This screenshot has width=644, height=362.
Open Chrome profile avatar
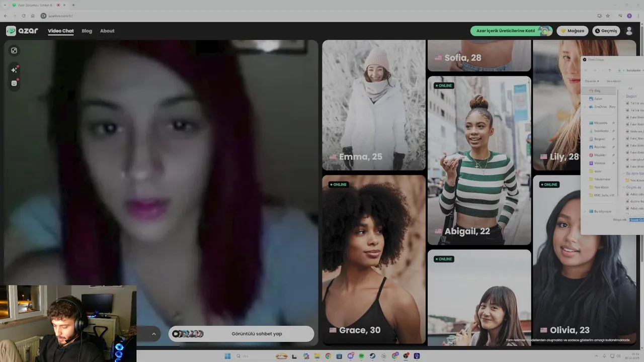(629, 16)
